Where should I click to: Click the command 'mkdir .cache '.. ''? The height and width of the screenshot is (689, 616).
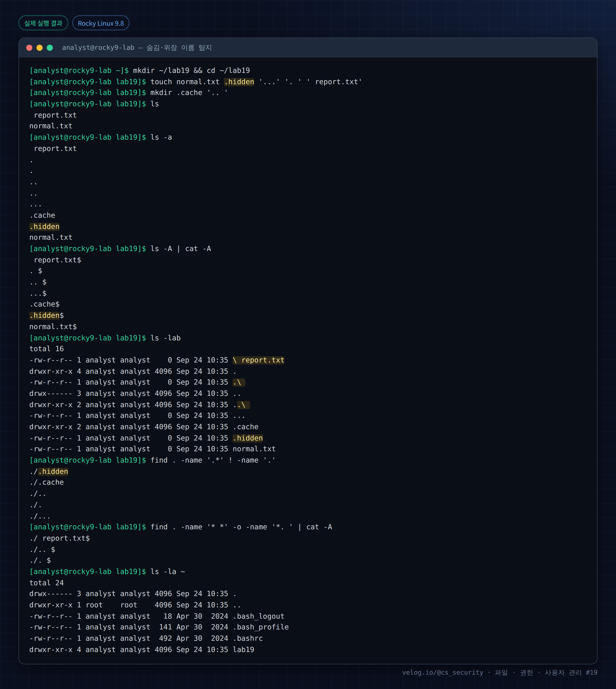click(189, 93)
